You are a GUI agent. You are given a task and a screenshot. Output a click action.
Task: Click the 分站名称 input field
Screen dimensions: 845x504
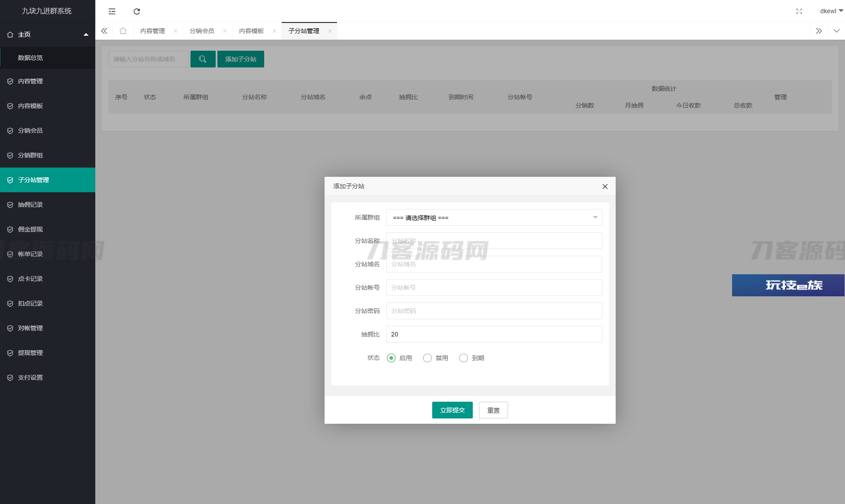(x=494, y=241)
